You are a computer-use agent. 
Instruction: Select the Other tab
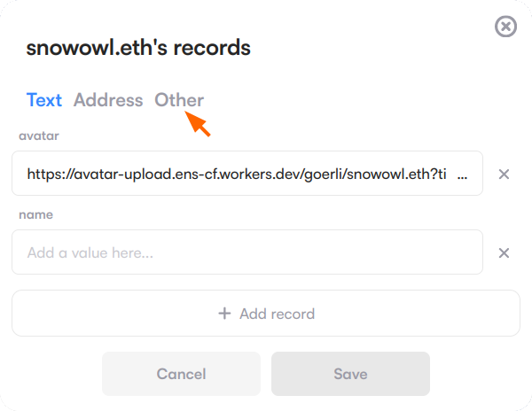point(179,100)
